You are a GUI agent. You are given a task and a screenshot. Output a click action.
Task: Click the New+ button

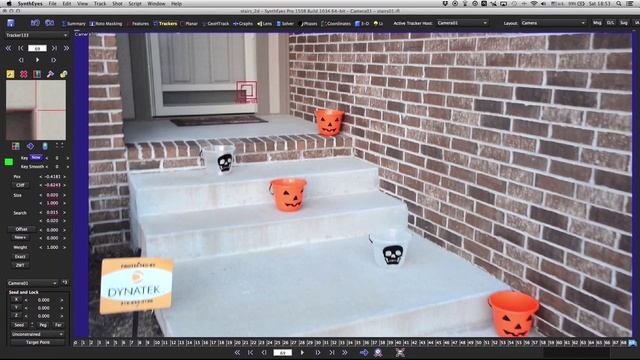pos(20,238)
